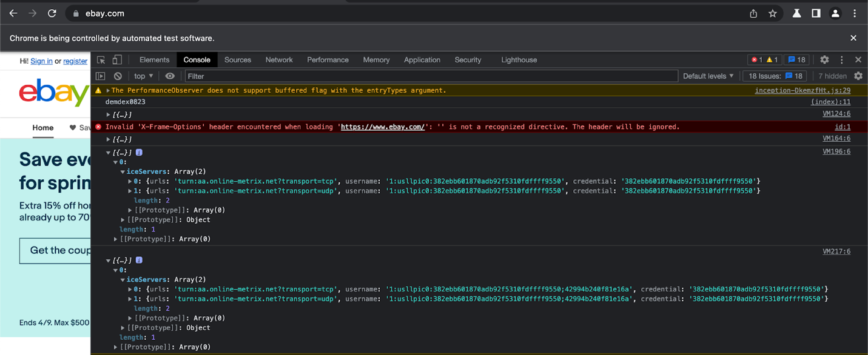The width and height of the screenshot is (868, 355).
Task: Open the id:1 source link
Action: [x=843, y=127]
